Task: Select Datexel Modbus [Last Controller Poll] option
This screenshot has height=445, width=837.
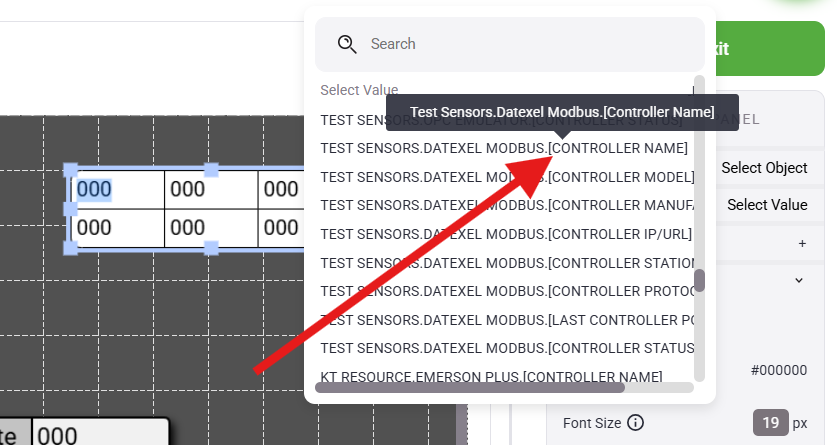Action: tap(507, 320)
